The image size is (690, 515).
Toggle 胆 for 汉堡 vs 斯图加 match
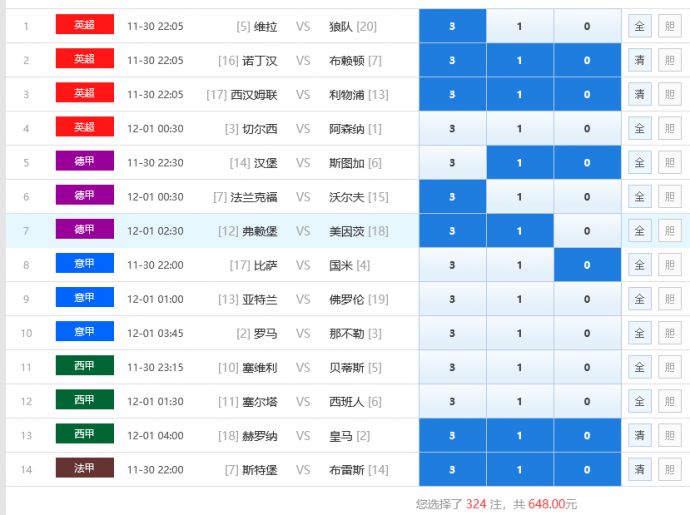coord(669,163)
